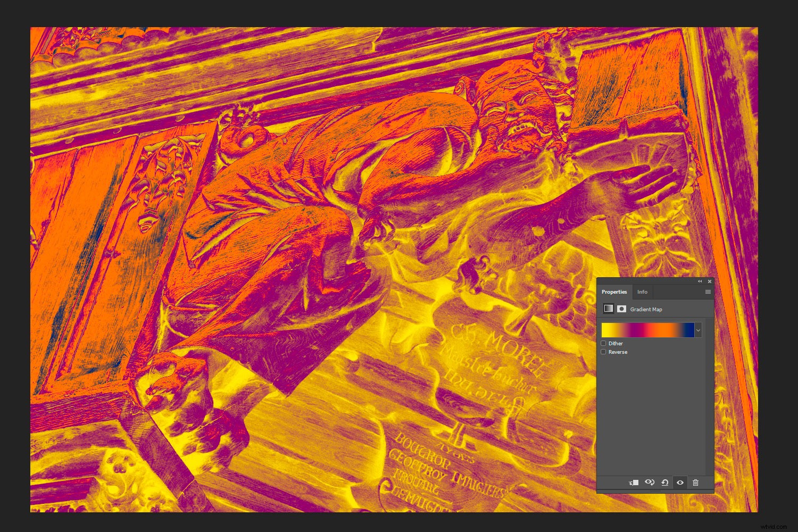Click the panel's bottom resize grip

coord(655,492)
